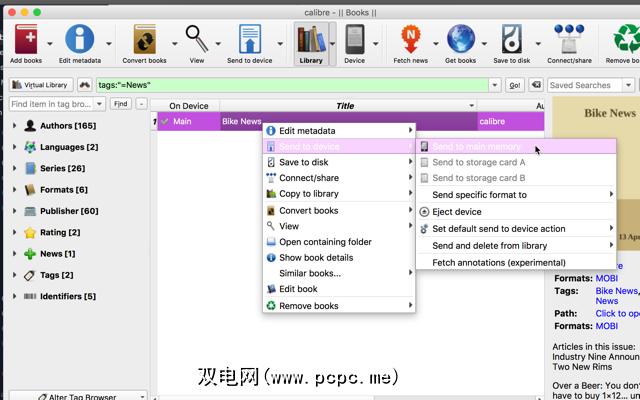Click the Bike News tag link
This screenshot has width=640, height=400.
[x=616, y=291]
